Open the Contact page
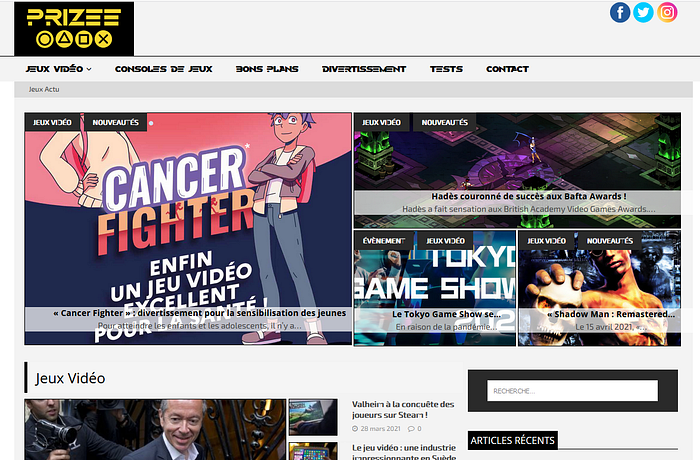Viewport: 700px width, 460px height. (508, 69)
